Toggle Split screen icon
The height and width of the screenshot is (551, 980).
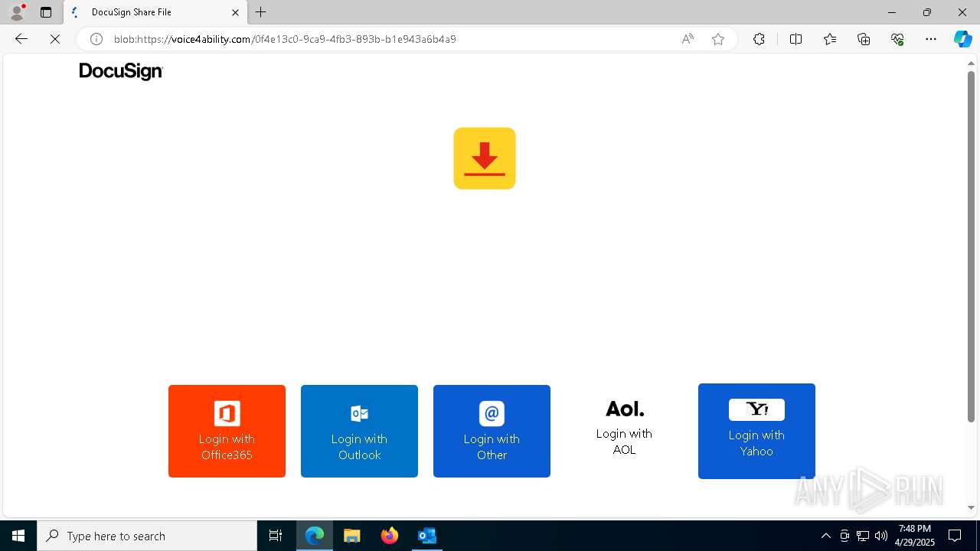(795, 39)
